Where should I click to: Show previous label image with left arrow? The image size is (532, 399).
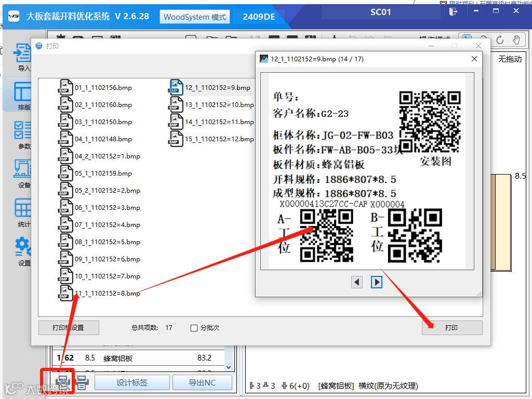click(x=356, y=282)
